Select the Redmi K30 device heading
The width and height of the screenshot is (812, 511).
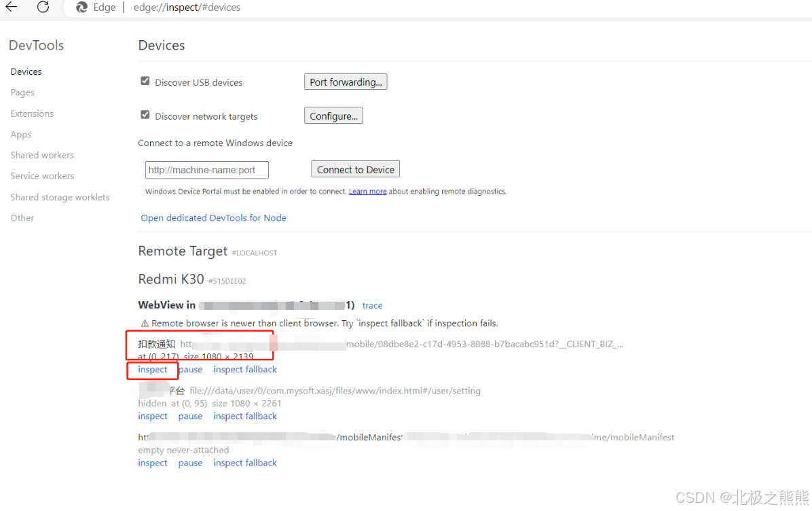click(x=171, y=279)
